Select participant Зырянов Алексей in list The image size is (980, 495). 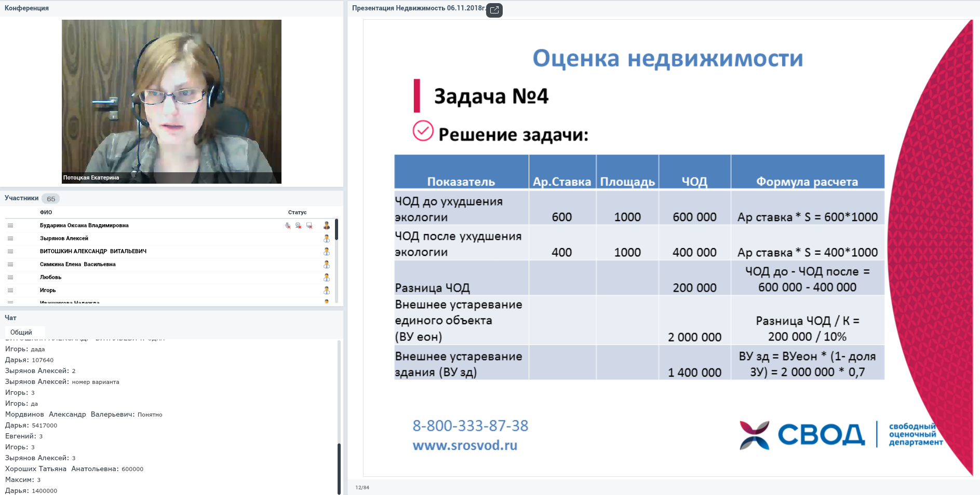pyautogui.click(x=64, y=238)
